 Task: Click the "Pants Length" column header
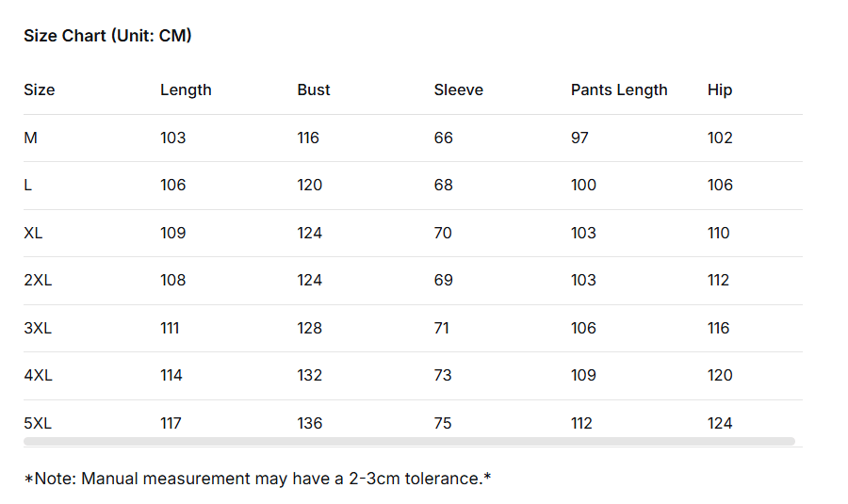pyautogui.click(x=619, y=90)
